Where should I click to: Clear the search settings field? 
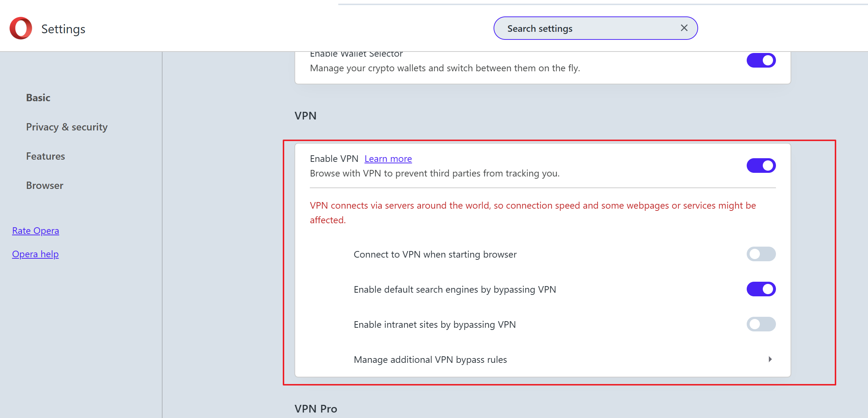[684, 28]
